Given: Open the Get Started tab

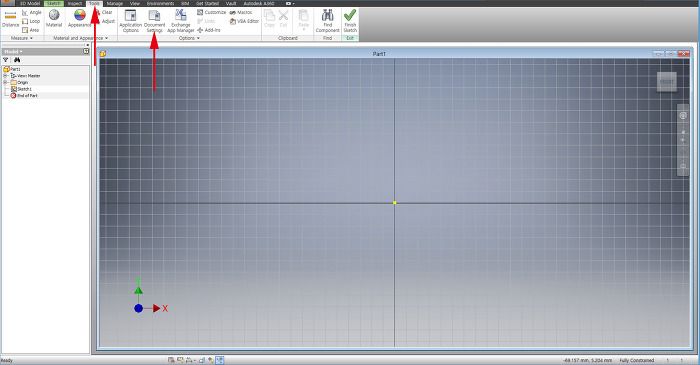Looking at the screenshot, I should click(x=208, y=4).
